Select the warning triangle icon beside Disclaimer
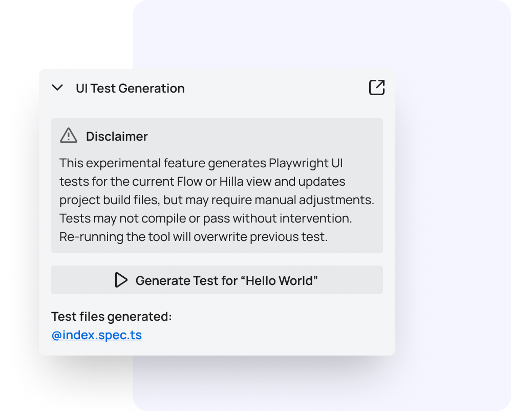Image resolution: width=511 pixels, height=420 pixels. pyautogui.click(x=68, y=135)
